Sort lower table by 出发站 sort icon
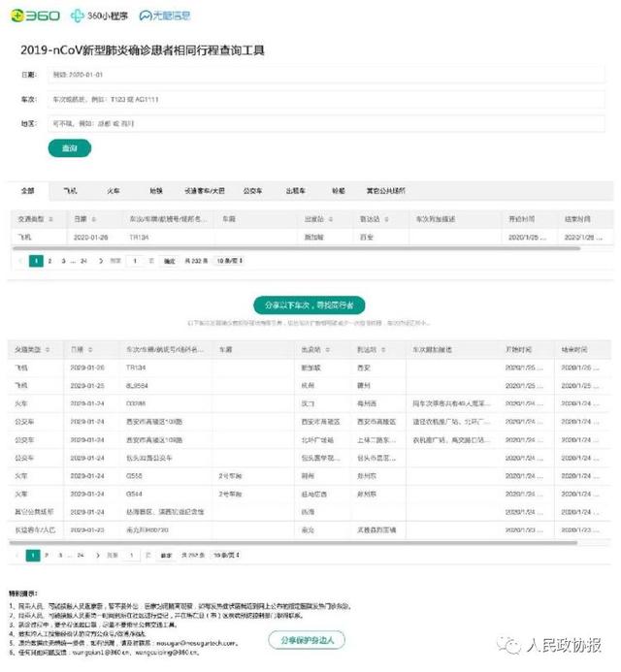The image size is (621, 672). tap(327, 350)
